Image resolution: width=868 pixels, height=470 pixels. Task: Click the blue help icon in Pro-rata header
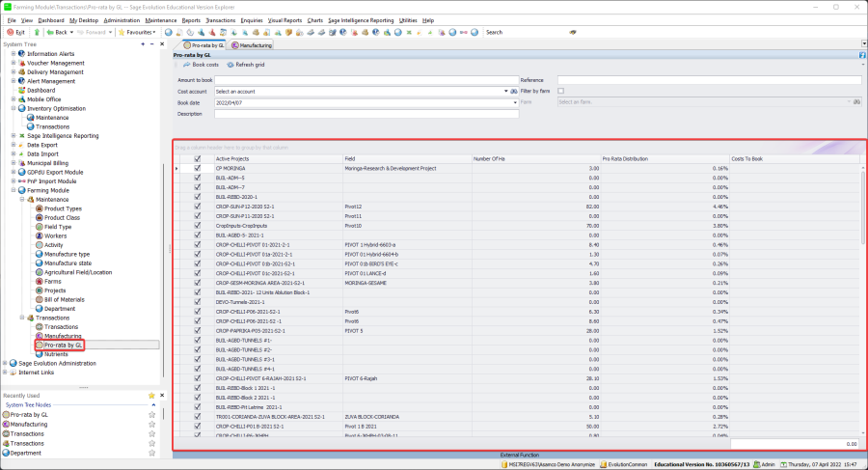(861, 56)
